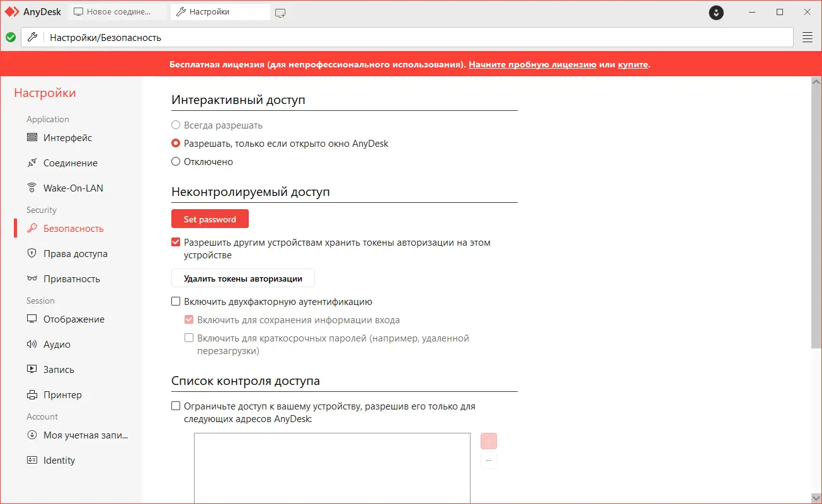
Task: Click the key icon next to Безопасность
Action: click(x=32, y=228)
